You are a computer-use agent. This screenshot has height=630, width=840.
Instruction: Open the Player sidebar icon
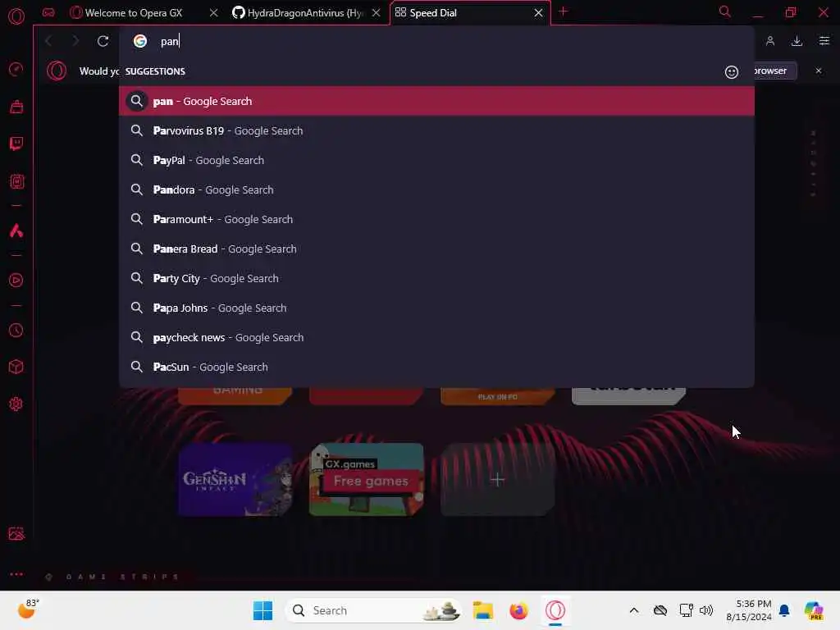(x=16, y=281)
